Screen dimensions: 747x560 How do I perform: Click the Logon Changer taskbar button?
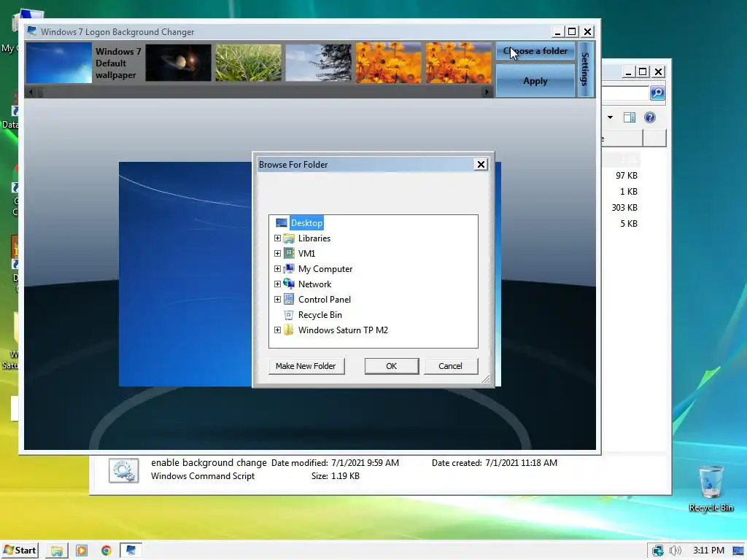pyautogui.click(x=130, y=551)
